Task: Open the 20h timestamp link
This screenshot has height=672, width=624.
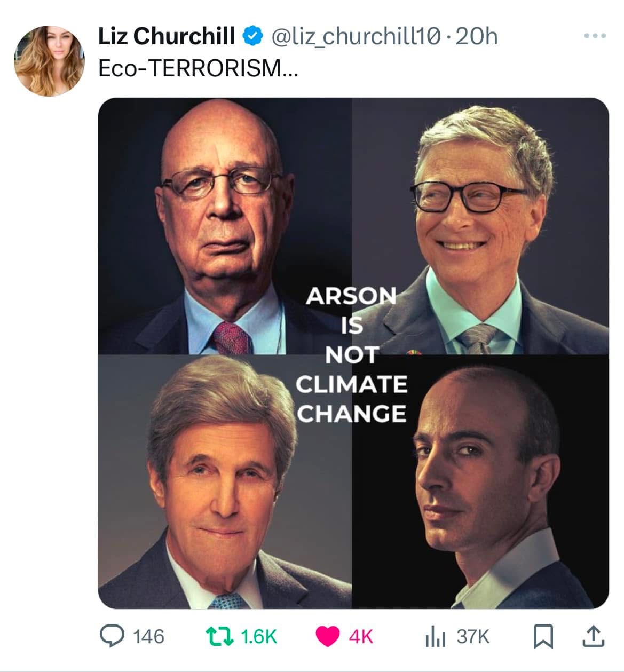Action: click(x=477, y=36)
